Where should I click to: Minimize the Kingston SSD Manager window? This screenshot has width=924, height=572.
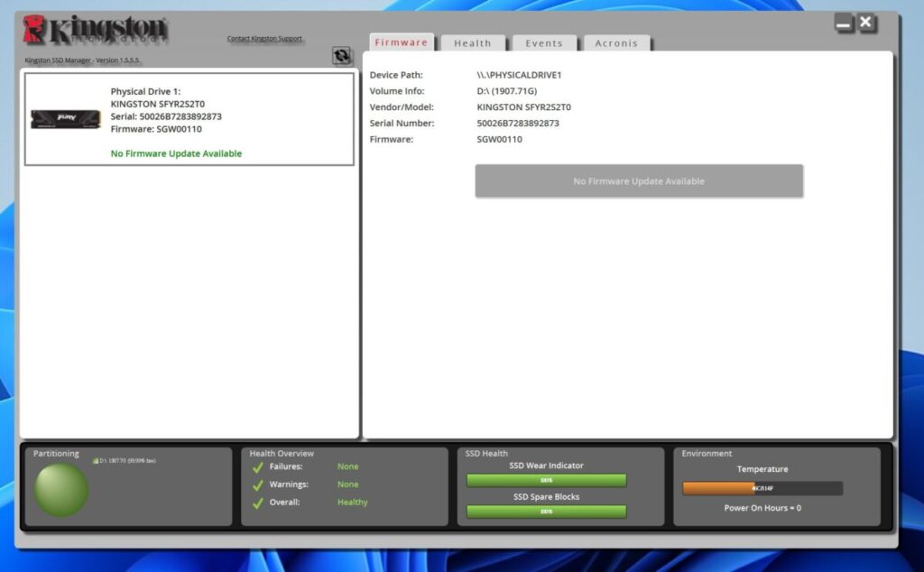[844, 23]
